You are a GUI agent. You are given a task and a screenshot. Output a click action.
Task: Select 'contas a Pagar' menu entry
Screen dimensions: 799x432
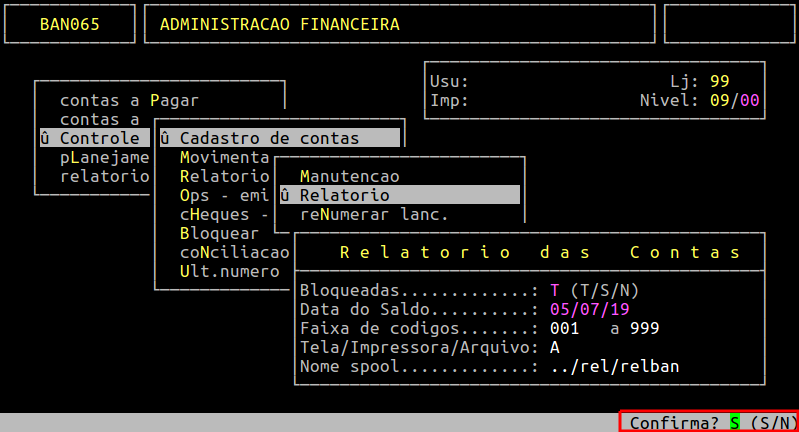(129, 100)
